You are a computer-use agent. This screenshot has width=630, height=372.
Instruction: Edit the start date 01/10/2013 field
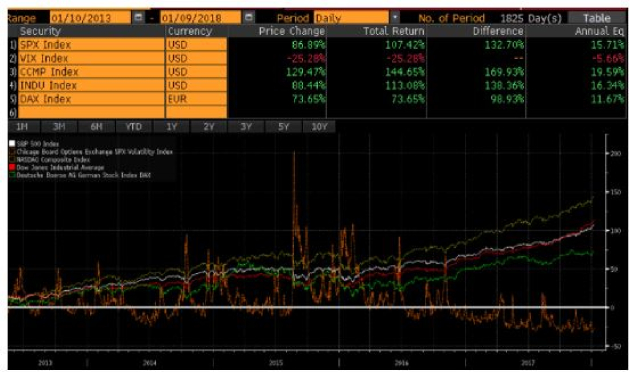(x=90, y=18)
